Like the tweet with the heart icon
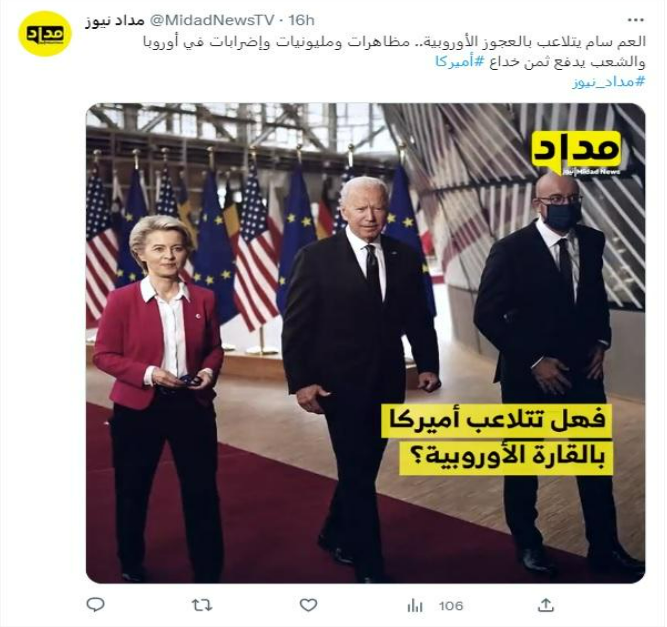This screenshot has width=667, height=627. [x=308, y=604]
